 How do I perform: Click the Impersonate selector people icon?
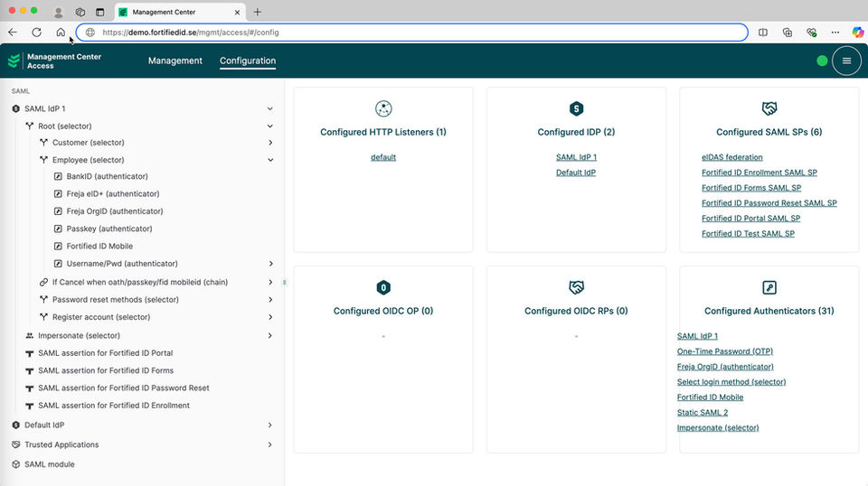tap(29, 336)
